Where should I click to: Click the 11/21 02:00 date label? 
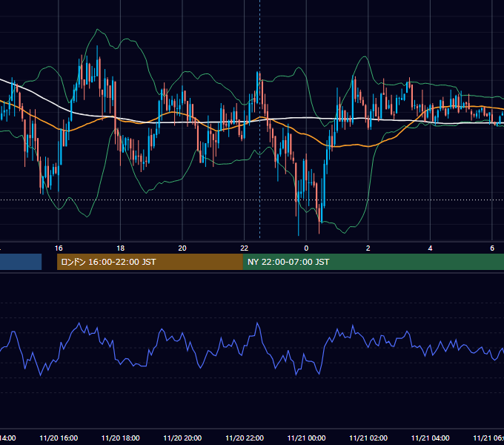[368, 438]
